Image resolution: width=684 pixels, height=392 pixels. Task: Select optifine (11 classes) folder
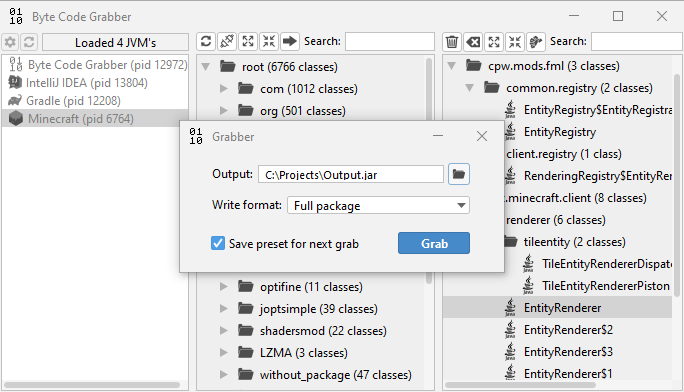[300, 286]
